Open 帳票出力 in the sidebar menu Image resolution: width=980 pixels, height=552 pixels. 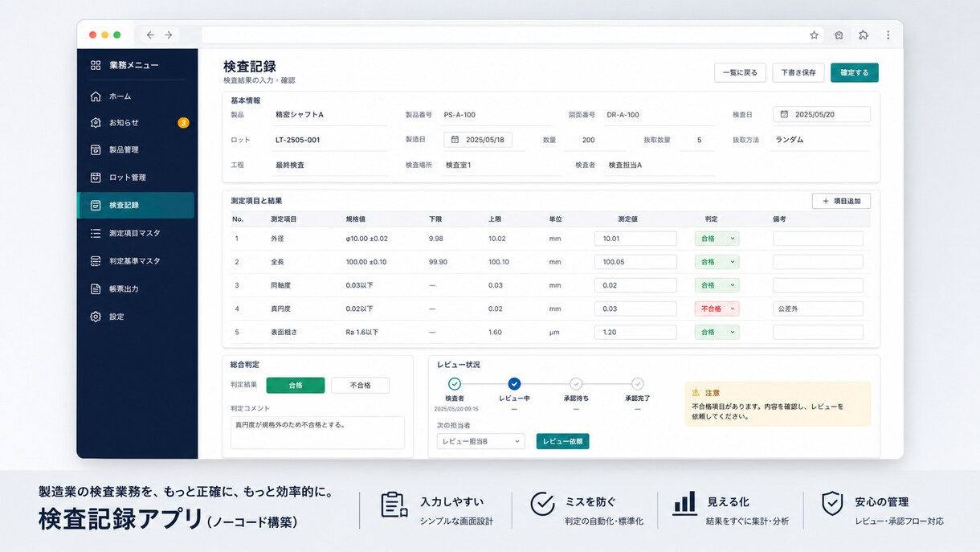pos(136,288)
